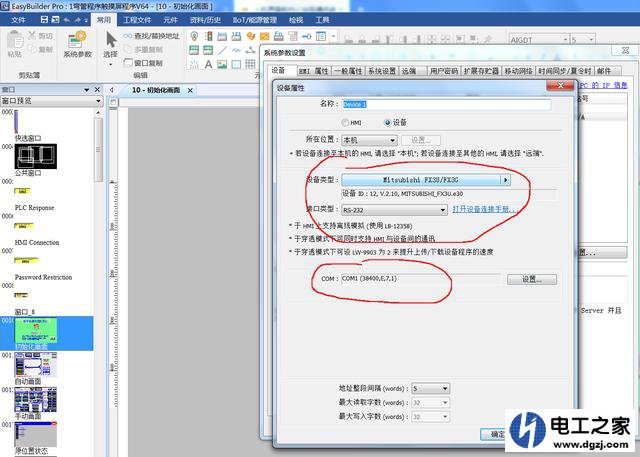Open the 接口类型 RS-232 dropdown

point(442,210)
